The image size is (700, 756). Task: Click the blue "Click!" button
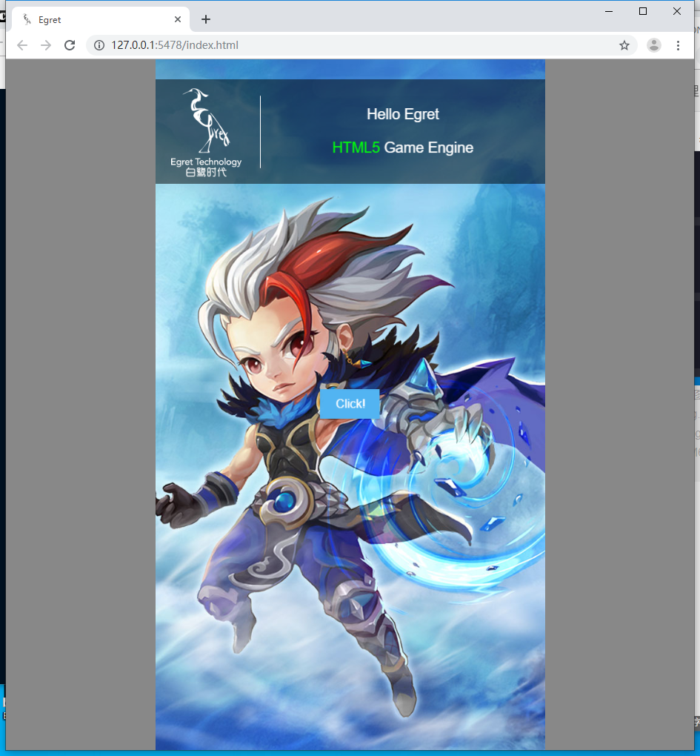coord(350,403)
